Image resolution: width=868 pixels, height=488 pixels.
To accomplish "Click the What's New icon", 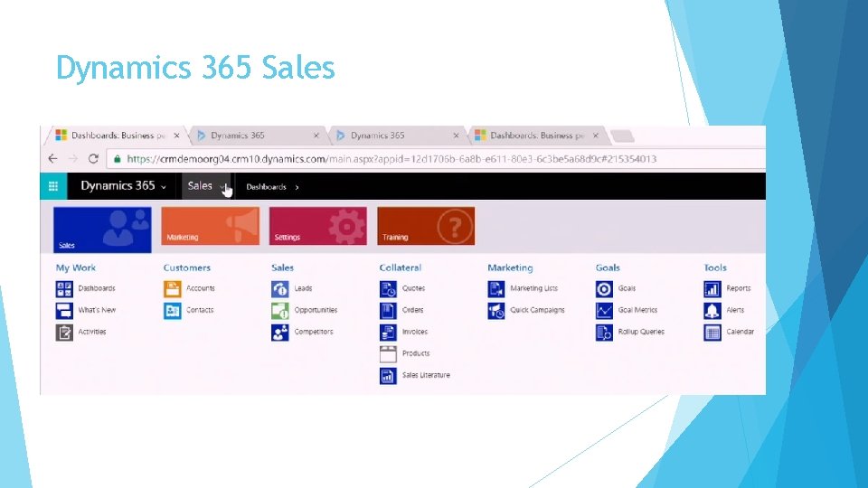I will 64,310.
